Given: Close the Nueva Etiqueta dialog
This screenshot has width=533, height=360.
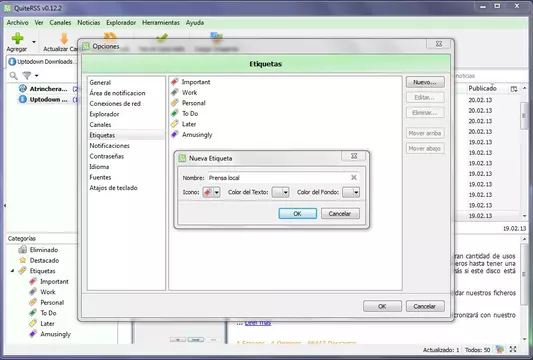Looking at the screenshot, I should pyautogui.click(x=354, y=156).
